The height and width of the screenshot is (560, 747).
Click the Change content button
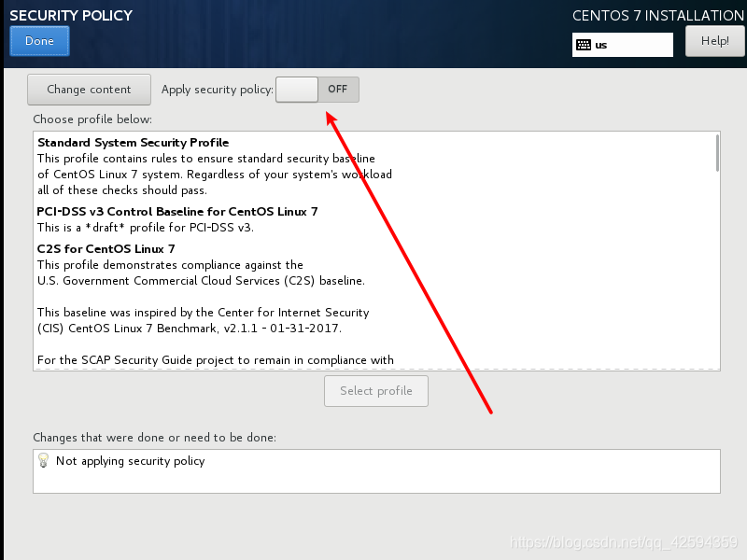[x=89, y=90]
